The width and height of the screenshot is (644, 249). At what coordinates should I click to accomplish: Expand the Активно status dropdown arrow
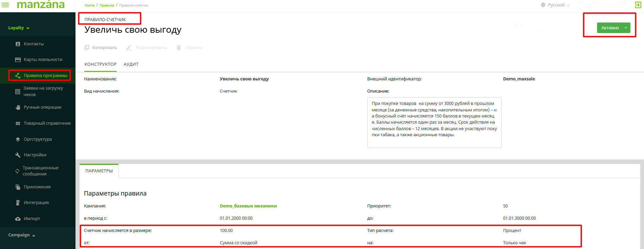(626, 28)
